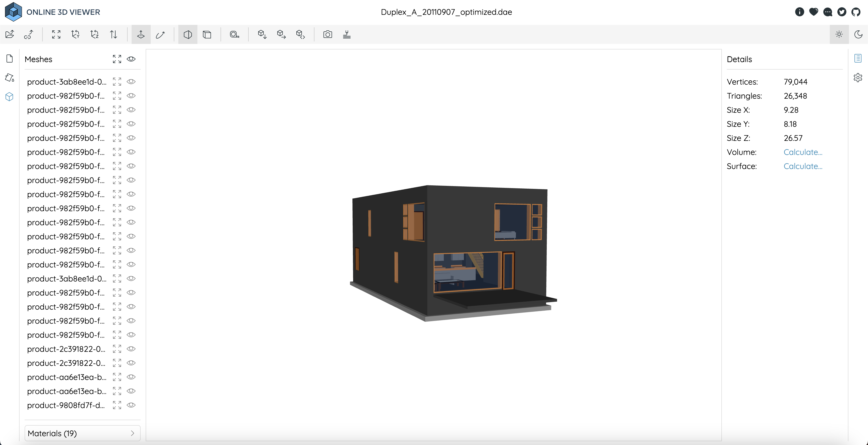Hide the first product-2c391822 mesh

[x=131, y=349]
